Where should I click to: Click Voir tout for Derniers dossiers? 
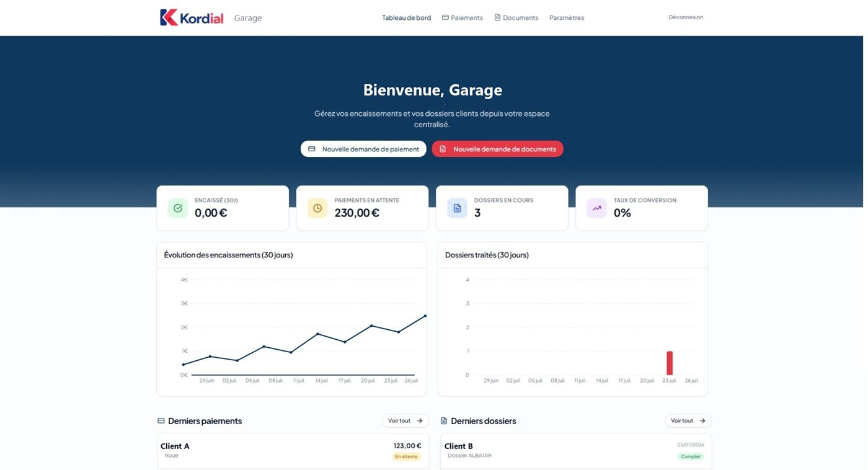[688, 421]
